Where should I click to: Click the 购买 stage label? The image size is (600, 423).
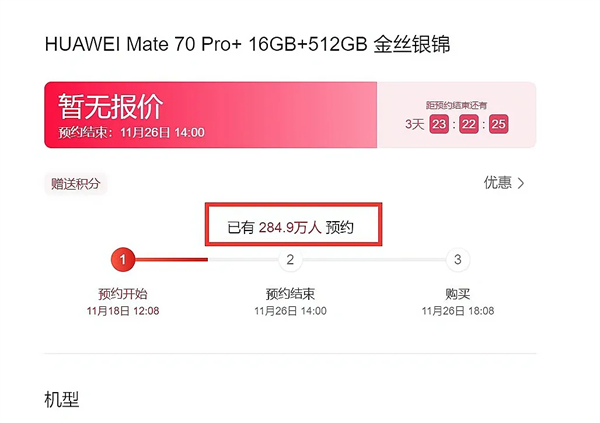pos(458,294)
